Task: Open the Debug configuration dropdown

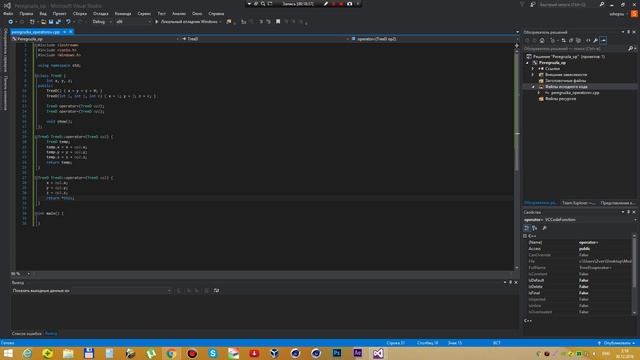Action: pos(102,22)
